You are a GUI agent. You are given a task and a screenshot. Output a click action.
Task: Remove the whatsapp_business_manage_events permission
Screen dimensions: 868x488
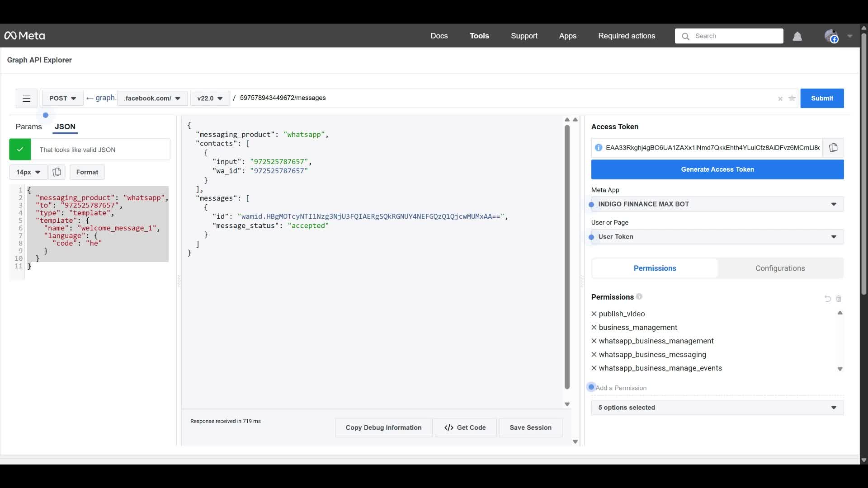[594, 368]
